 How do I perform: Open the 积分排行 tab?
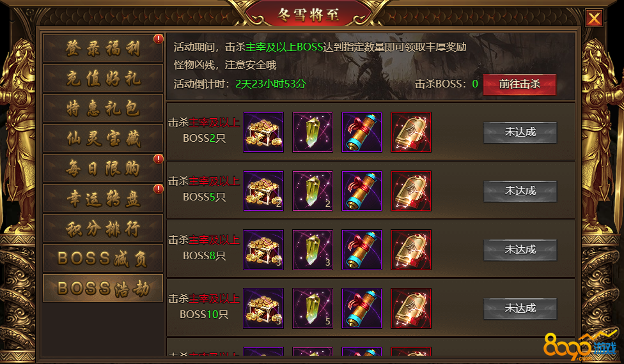pos(103,229)
